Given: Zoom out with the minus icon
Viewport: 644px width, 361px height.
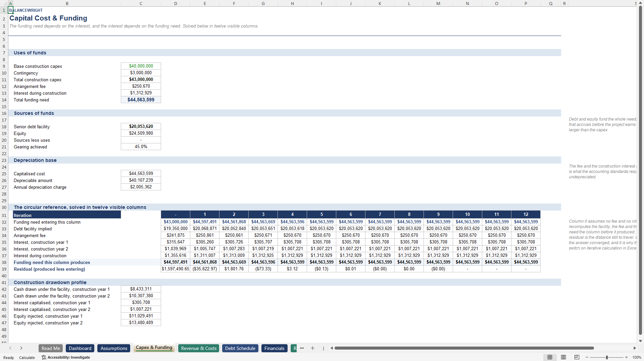Looking at the screenshot, I should tap(587, 357).
